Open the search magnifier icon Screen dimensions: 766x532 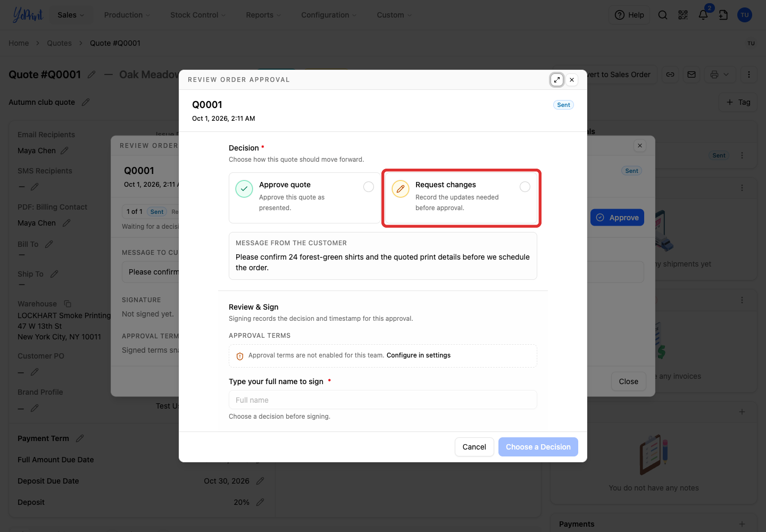pyautogui.click(x=663, y=15)
